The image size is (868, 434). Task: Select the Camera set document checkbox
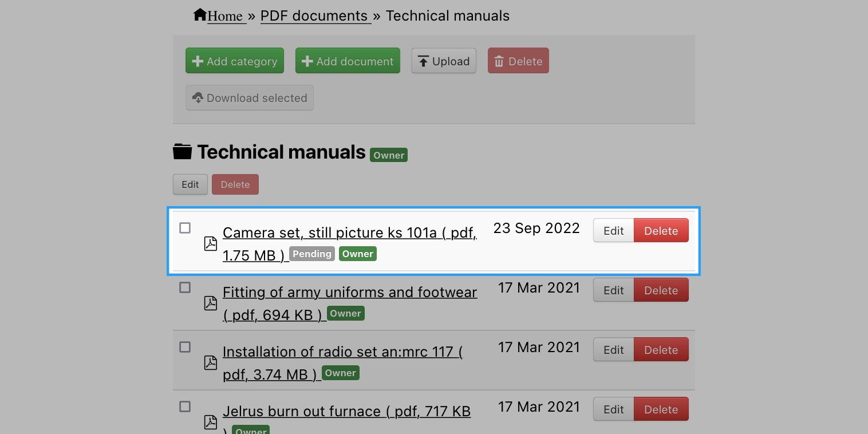pyautogui.click(x=185, y=228)
